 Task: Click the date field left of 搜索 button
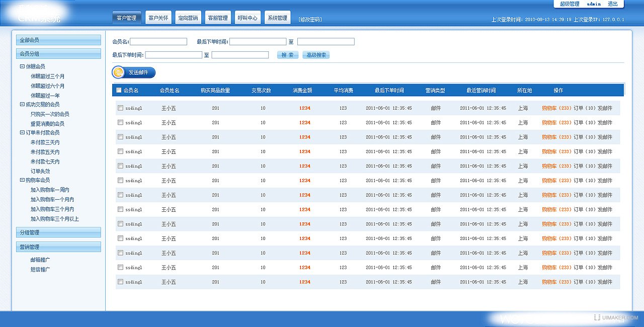240,55
